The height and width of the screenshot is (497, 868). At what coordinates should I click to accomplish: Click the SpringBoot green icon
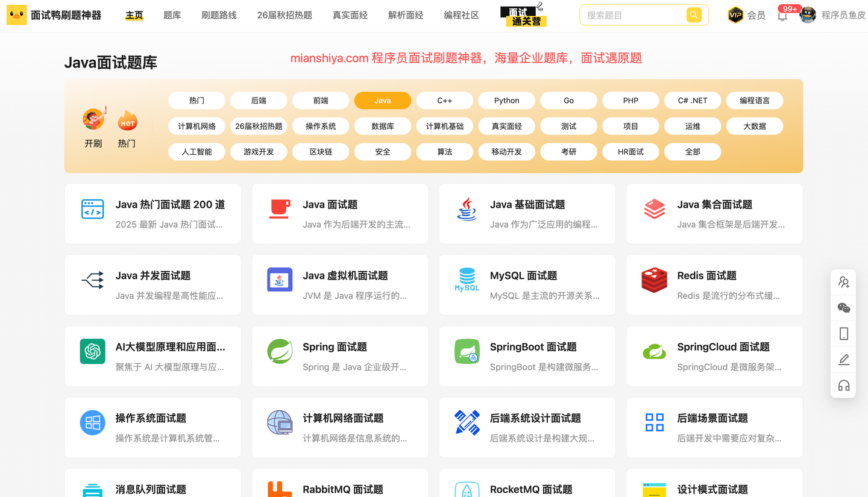click(467, 351)
